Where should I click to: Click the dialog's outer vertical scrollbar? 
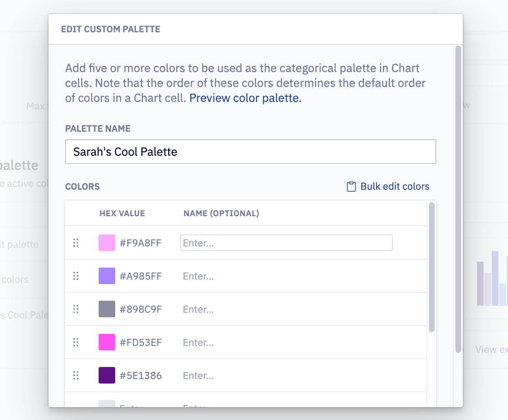pyautogui.click(x=458, y=199)
